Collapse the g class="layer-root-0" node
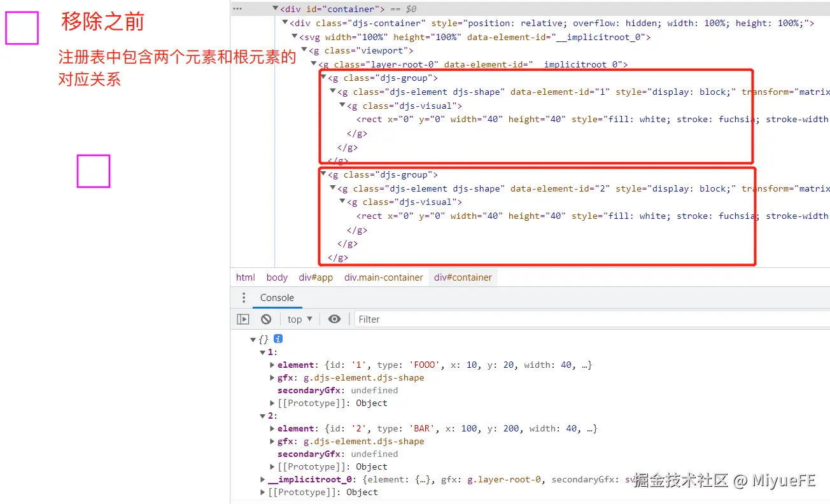The image size is (830, 504). [x=314, y=64]
